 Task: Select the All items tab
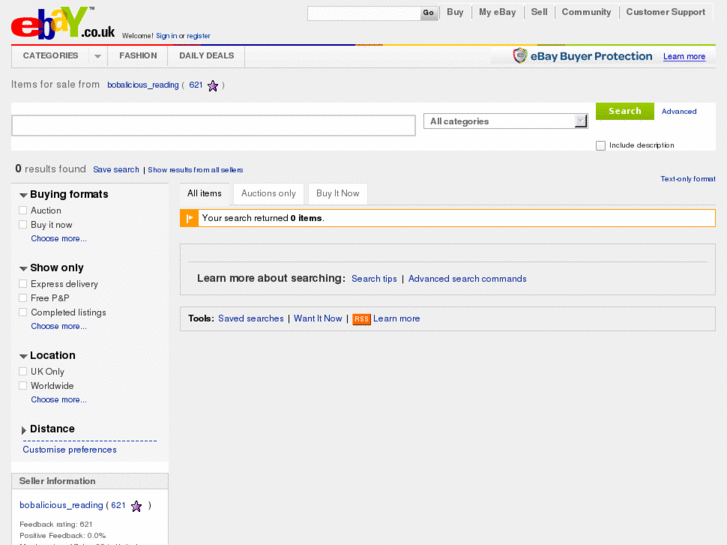[x=204, y=193]
